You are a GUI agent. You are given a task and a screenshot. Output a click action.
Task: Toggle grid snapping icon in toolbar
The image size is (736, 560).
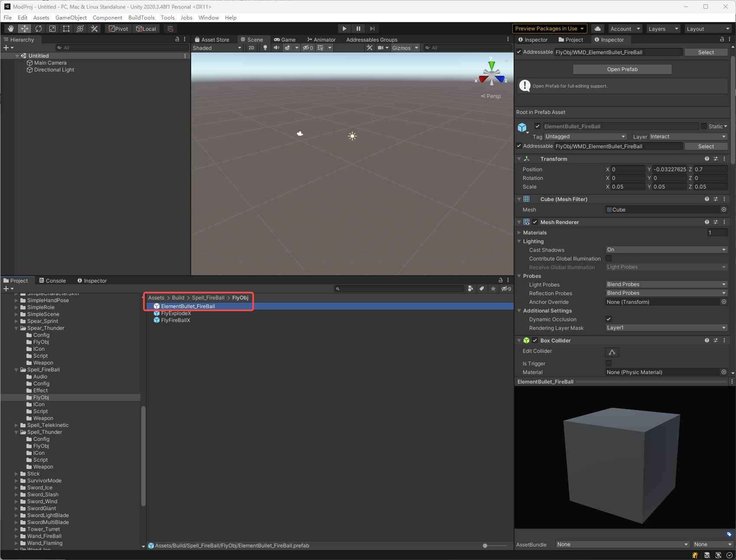click(170, 29)
